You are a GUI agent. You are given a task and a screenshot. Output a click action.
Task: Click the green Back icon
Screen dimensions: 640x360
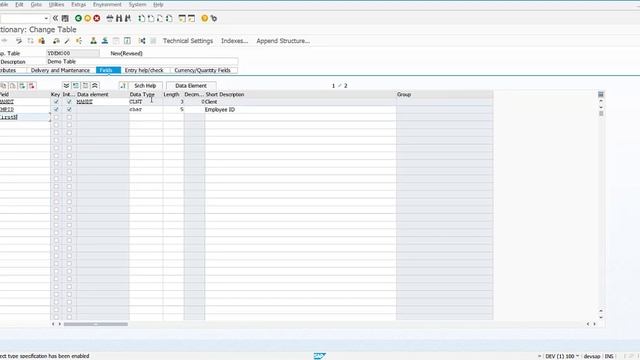pyautogui.click(x=78, y=18)
